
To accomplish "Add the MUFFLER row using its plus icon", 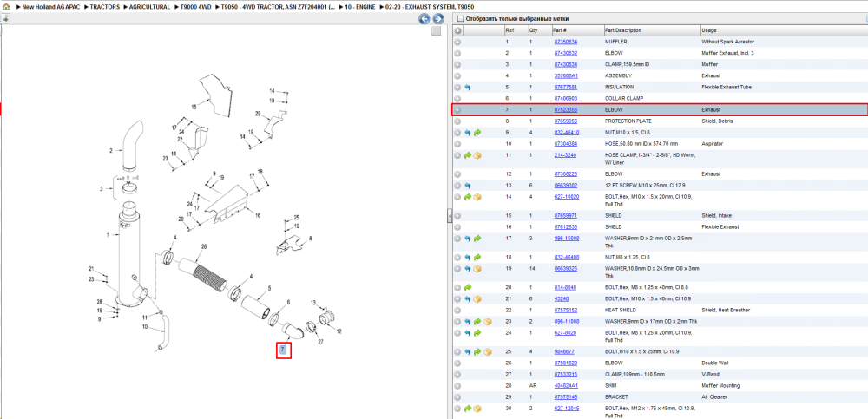I will click(457, 42).
